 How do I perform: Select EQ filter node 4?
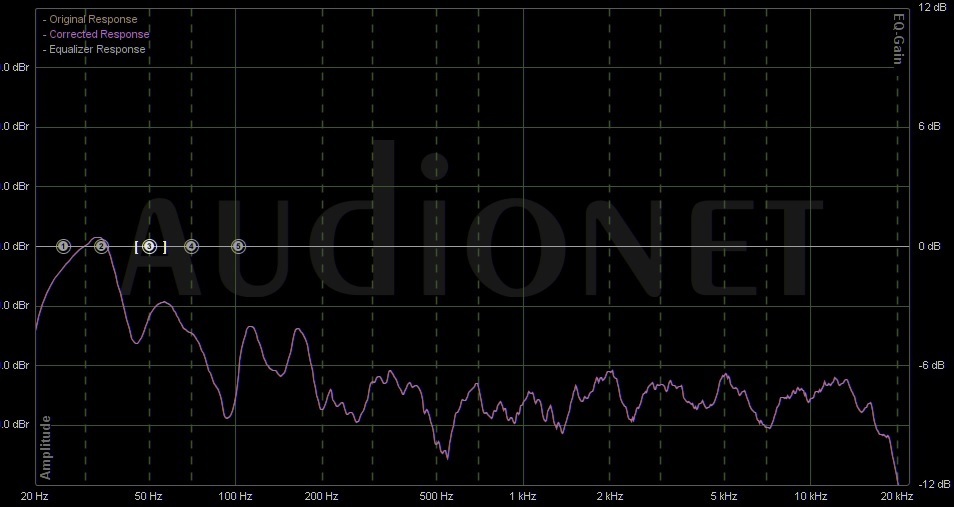coord(191,247)
